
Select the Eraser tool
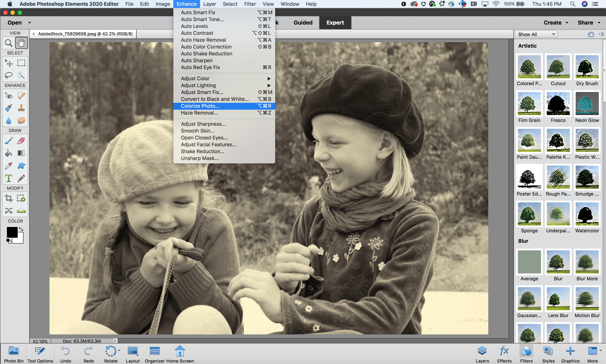[21, 141]
